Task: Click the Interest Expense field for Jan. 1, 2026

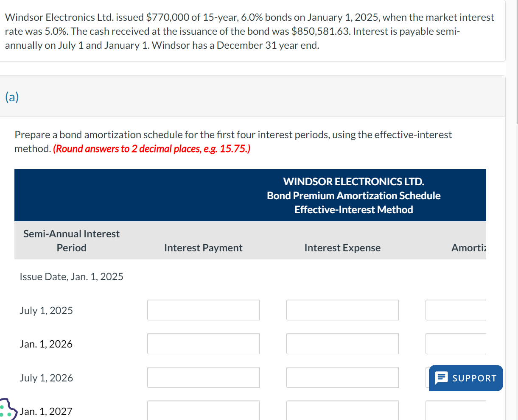Action: (x=342, y=344)
